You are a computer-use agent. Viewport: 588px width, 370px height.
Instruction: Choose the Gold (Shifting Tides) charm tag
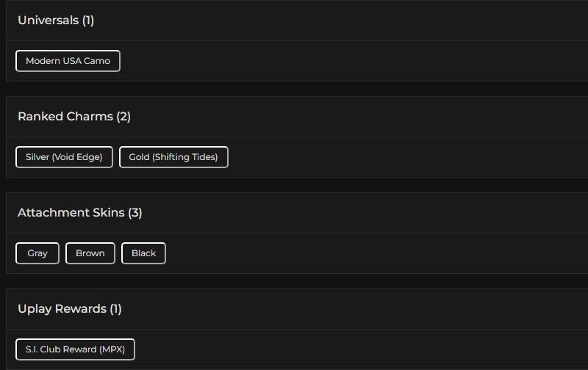(x=173, y=157)
